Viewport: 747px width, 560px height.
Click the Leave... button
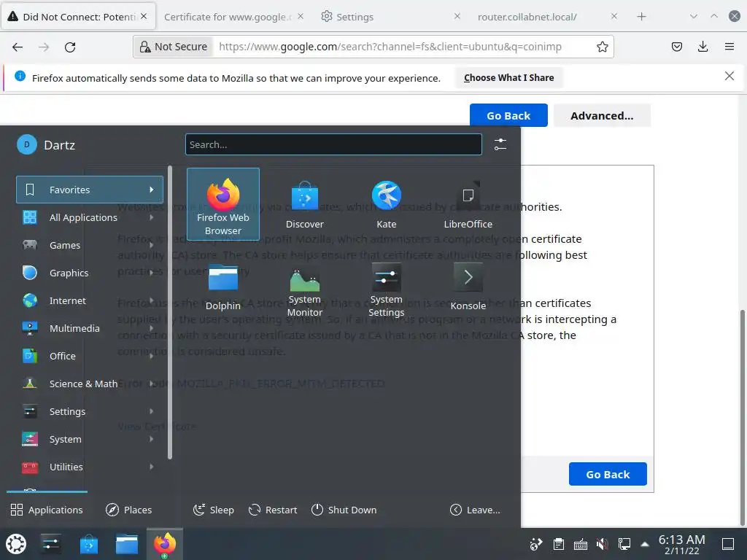coord(476,510)
